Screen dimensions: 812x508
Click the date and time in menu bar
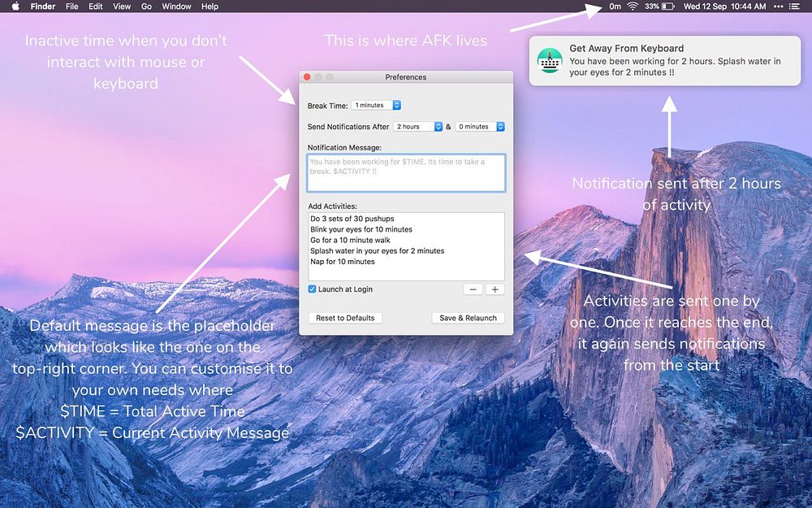pos(724,7)
